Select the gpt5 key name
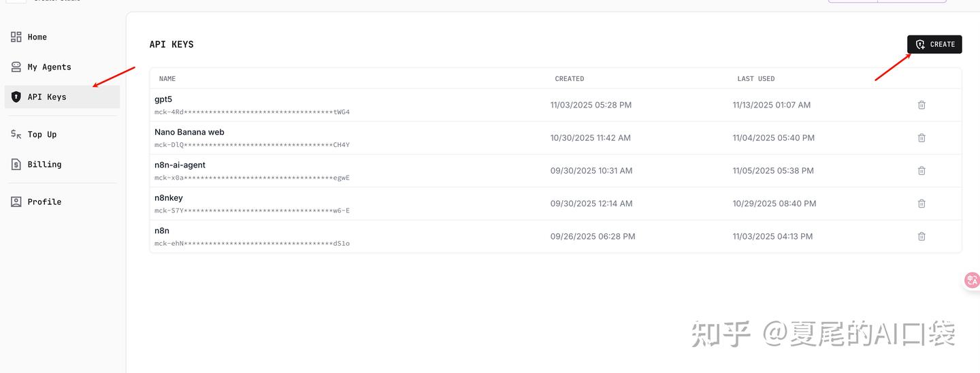Viewport: 980px width, 373px height. pyautogui.click(x=163, y=99)
